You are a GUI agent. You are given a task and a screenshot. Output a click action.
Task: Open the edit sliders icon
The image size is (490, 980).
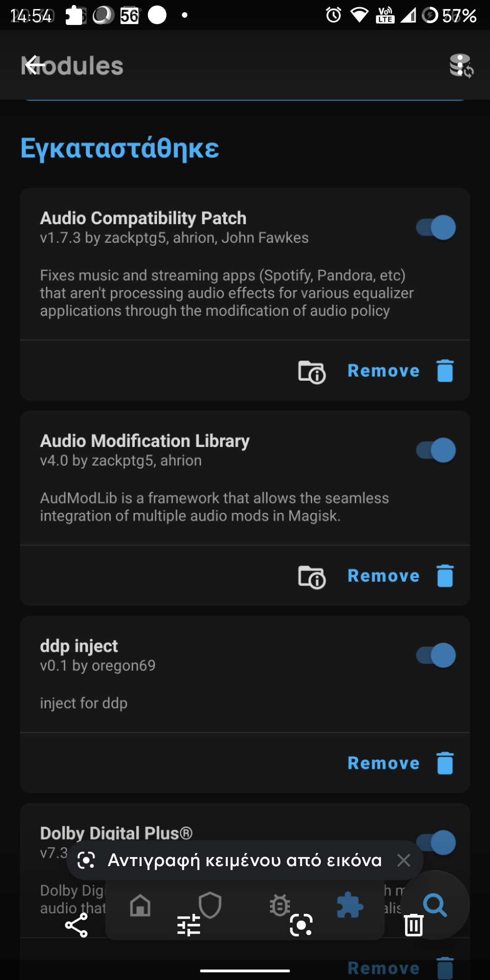coord(189,925)
